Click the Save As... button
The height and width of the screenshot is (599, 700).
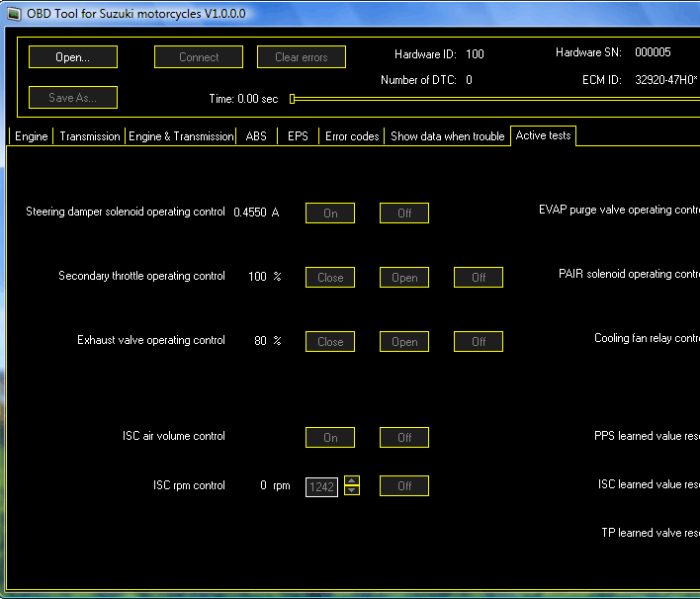coord(73,97)
